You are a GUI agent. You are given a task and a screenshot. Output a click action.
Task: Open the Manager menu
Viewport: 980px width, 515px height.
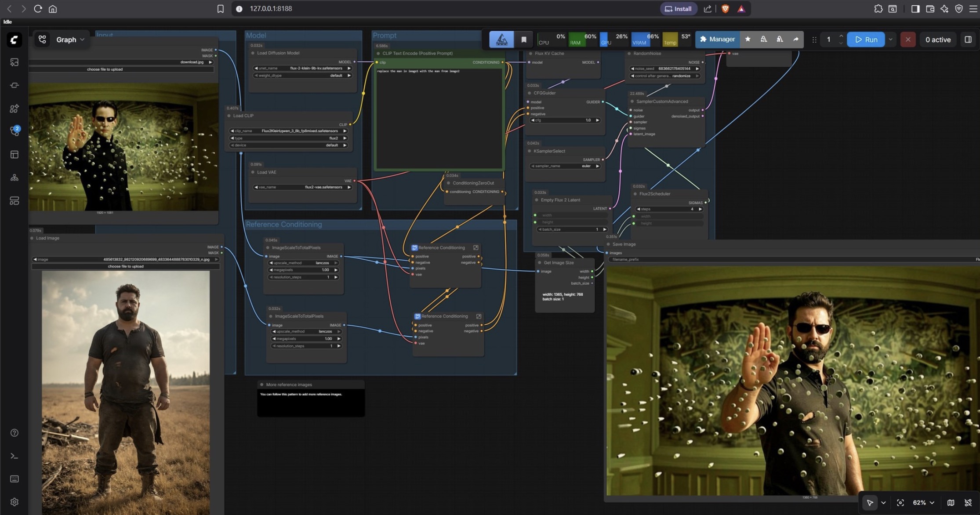pyautogui.click(x=717, y=40)
